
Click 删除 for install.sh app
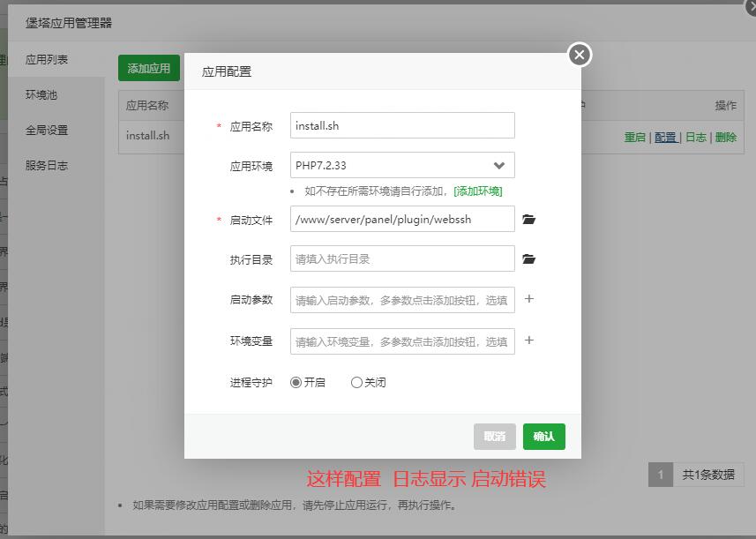tap(726, 137)
